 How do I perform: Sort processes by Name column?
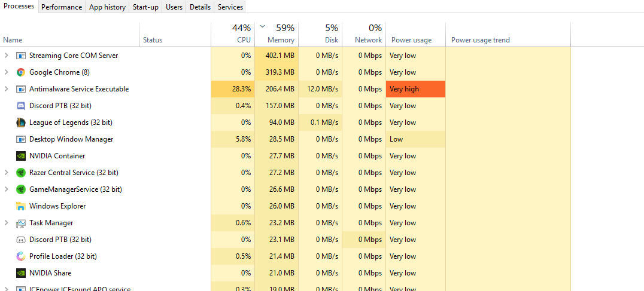(70, 35)
